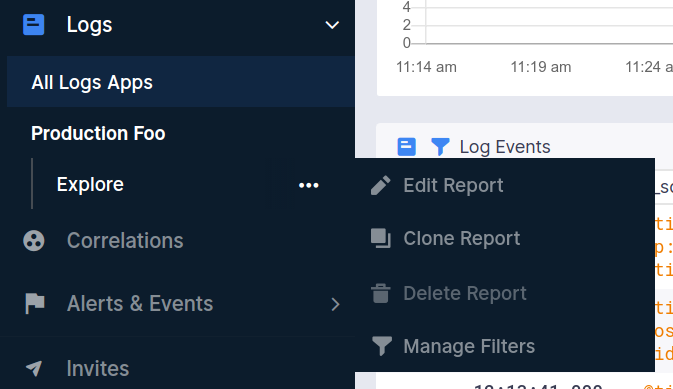673x389 pixels.
Task: Open the Explore report
Action: [90, 185]
